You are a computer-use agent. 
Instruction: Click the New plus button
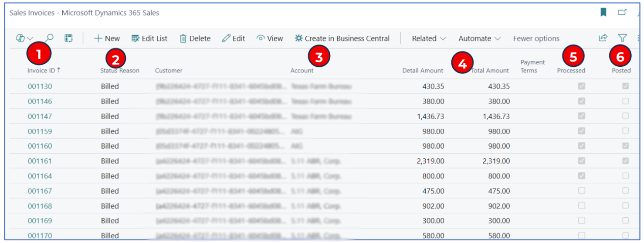tap(107, 38)
